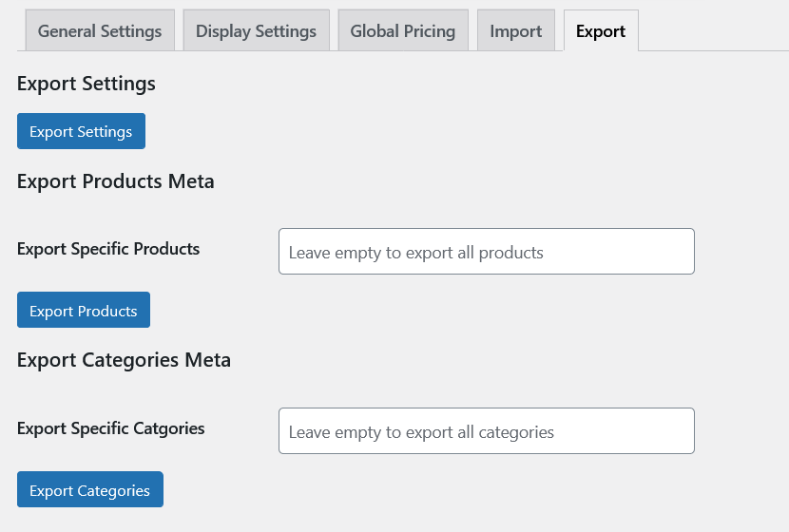
Task: Start product meta export with the blue button
Action: tap(84, 311)
